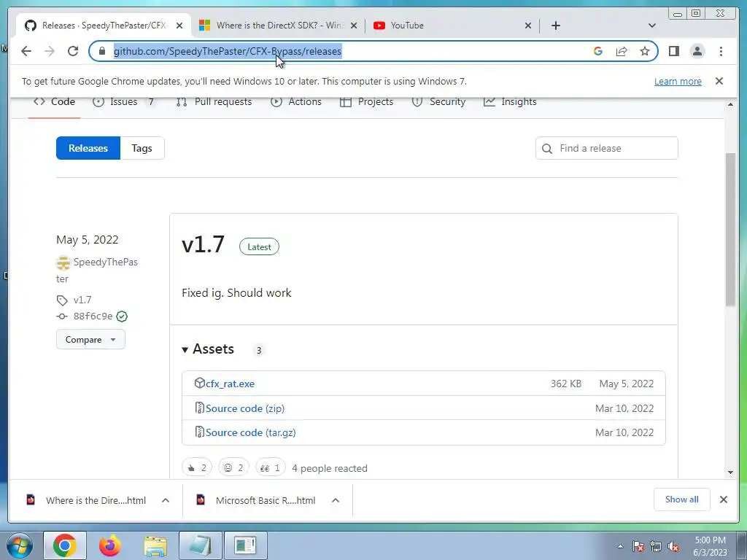
Task: Open tab search chevron
Action: [652, 26]
